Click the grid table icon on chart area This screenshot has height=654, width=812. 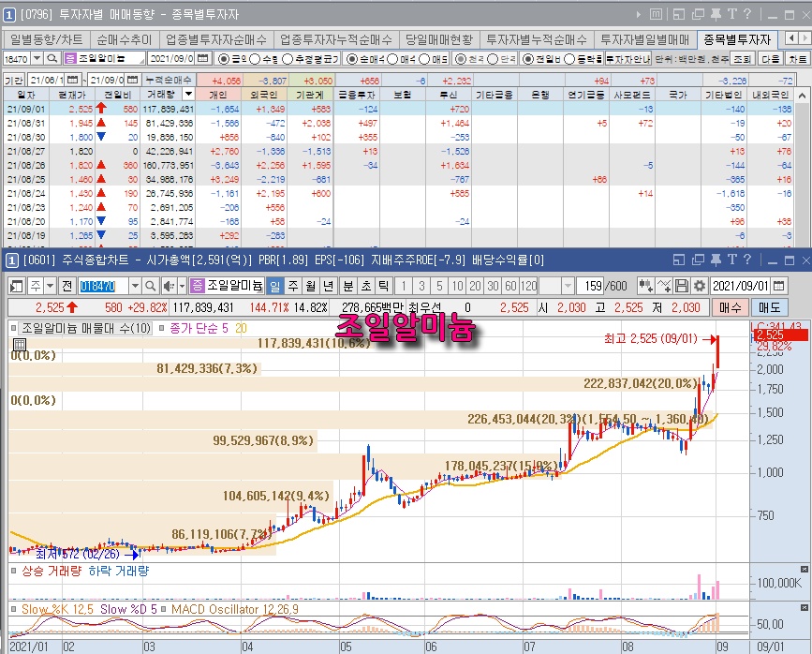[x=19, y=345]
